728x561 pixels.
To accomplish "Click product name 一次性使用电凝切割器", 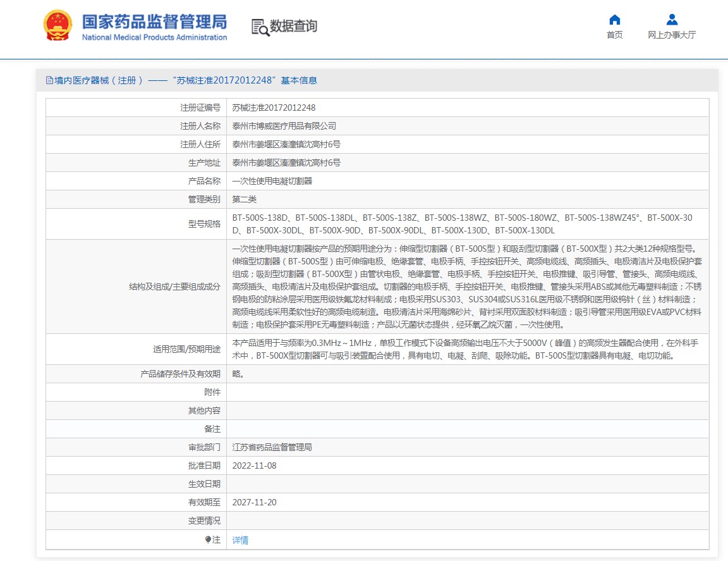I will pos(272,181).
